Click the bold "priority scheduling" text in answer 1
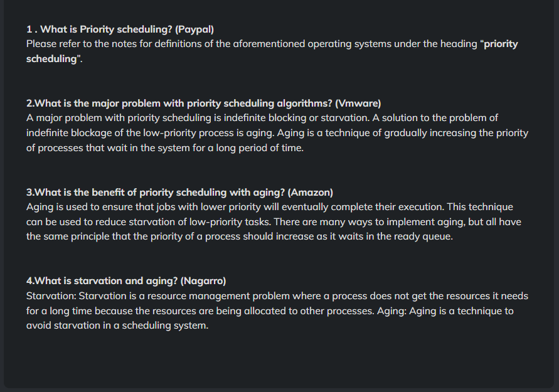This screenshot has width=559, height=392. pos(499,44)
